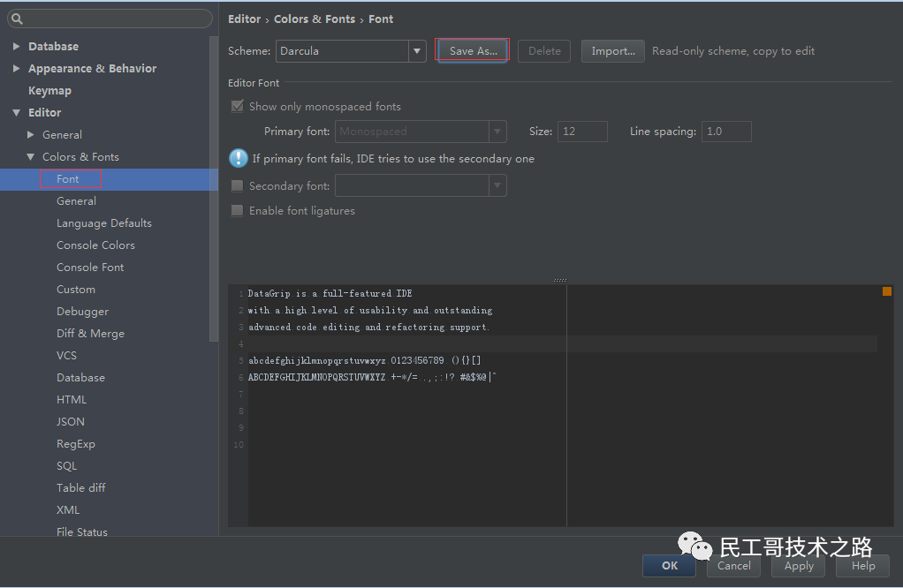Expand the General node under Editor
The height and width of the screenshot is (588, 903).
31,134
